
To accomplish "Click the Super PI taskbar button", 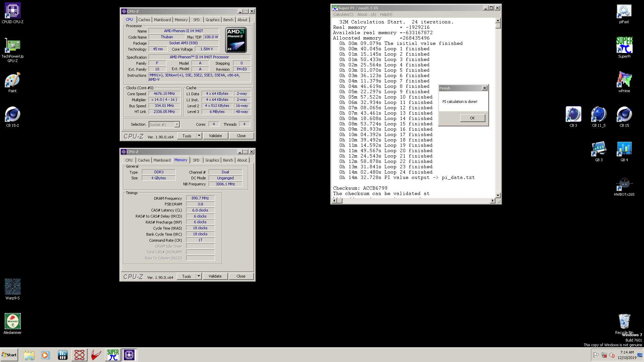I will (x=113, y=355).
